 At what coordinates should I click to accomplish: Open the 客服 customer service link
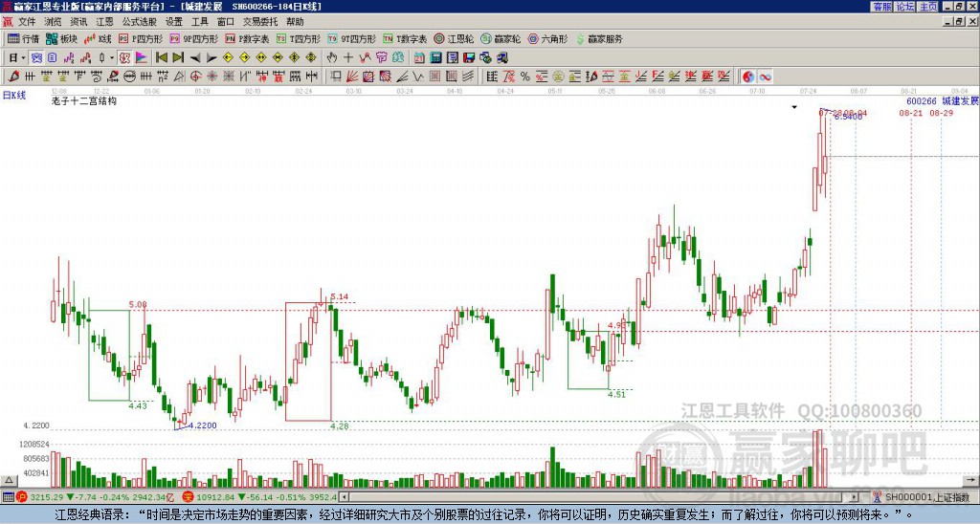pyautogui.click(x=881, y=7)
